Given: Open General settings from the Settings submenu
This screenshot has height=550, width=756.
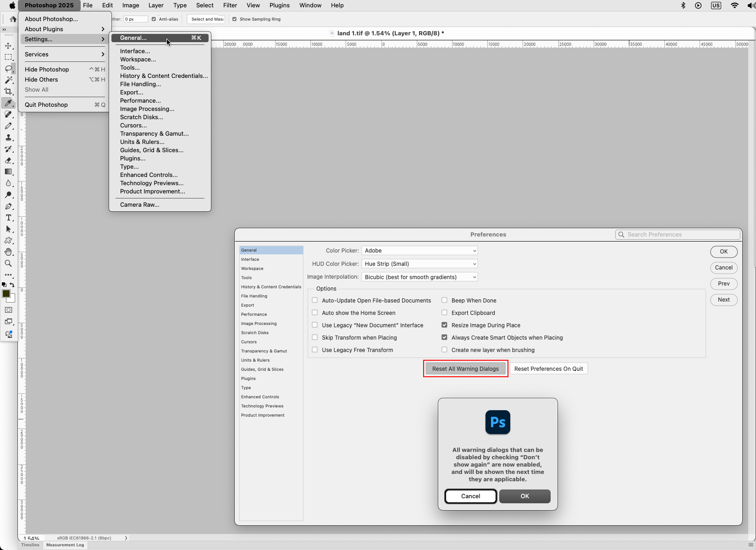Looking at the screenshot, I should click(133, 38).
